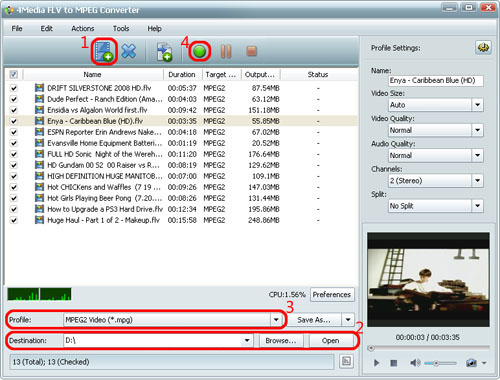Uncheck Dude Perfect - Ranch Edition file
The height and width of the screenshot is (380, 500).
[x=14, y=99]
